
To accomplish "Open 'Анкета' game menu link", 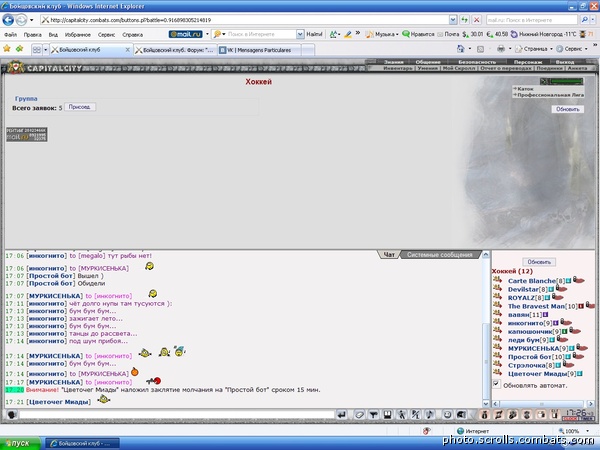I will pos(577,68).
